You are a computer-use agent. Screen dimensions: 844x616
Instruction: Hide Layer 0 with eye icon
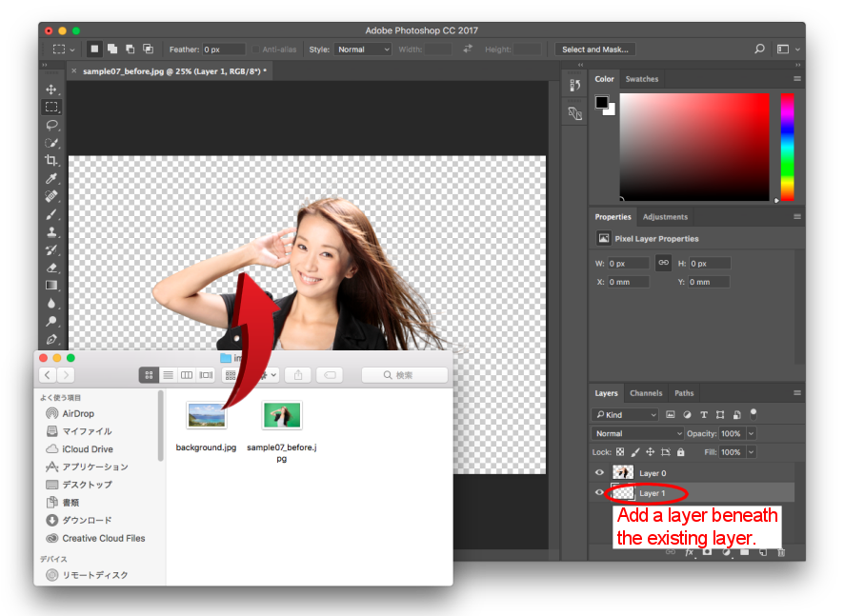[599, 473]
